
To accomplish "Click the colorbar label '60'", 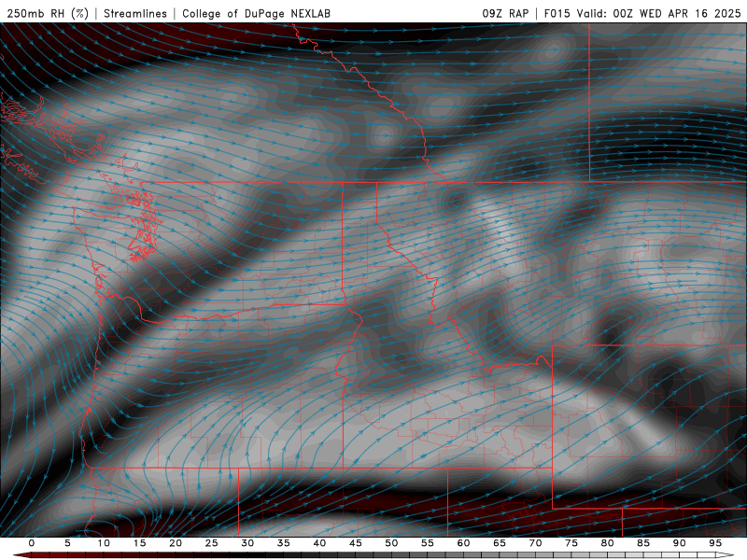I will pyautogui.click(x=463, y=543).
